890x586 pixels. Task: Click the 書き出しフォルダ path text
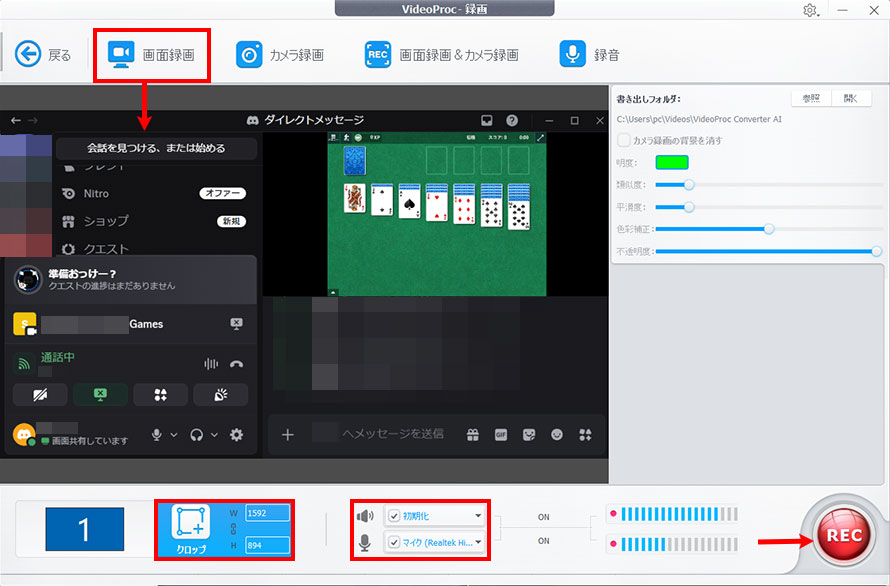(x=699, y=119)
